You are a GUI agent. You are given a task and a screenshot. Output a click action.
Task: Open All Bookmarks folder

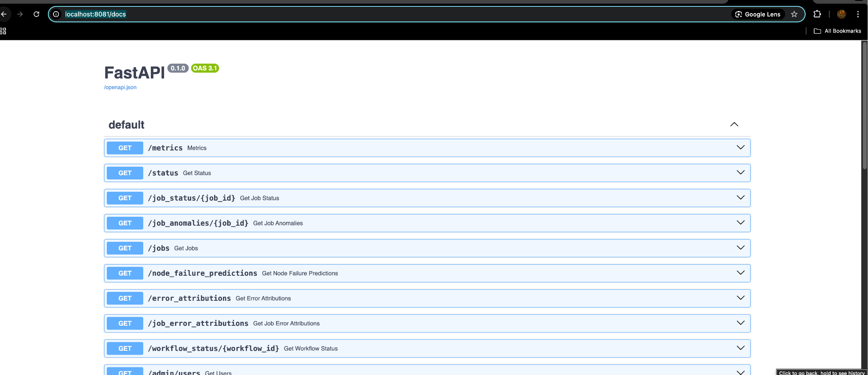click(837, 31)
